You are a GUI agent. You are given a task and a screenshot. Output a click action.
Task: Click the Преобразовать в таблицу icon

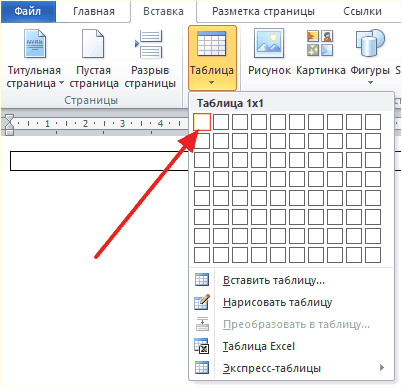(202, 324)
